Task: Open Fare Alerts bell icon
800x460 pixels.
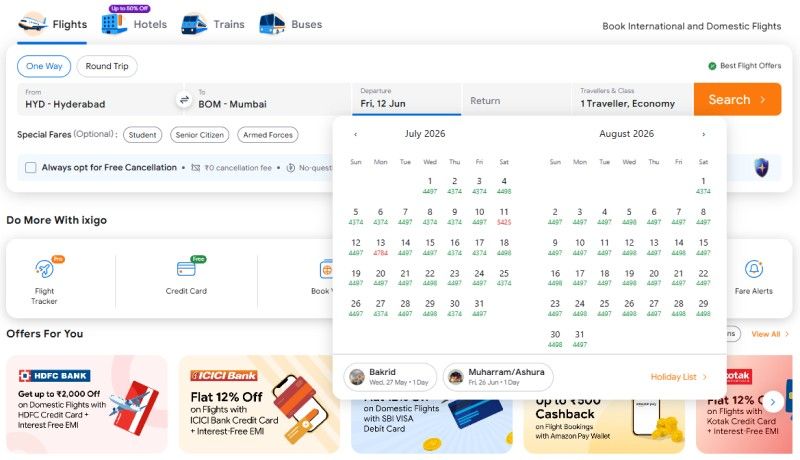Action: [x=754, y=269]
